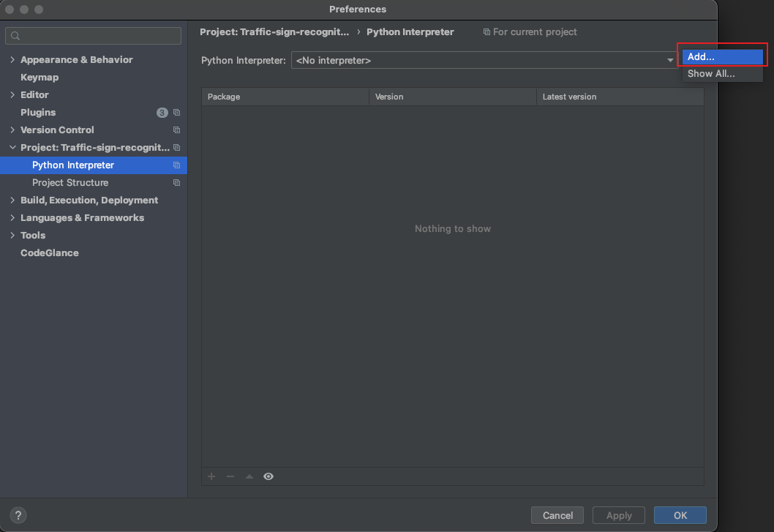
Task: Click the help question mark icon
Action: tap(19, 515)
